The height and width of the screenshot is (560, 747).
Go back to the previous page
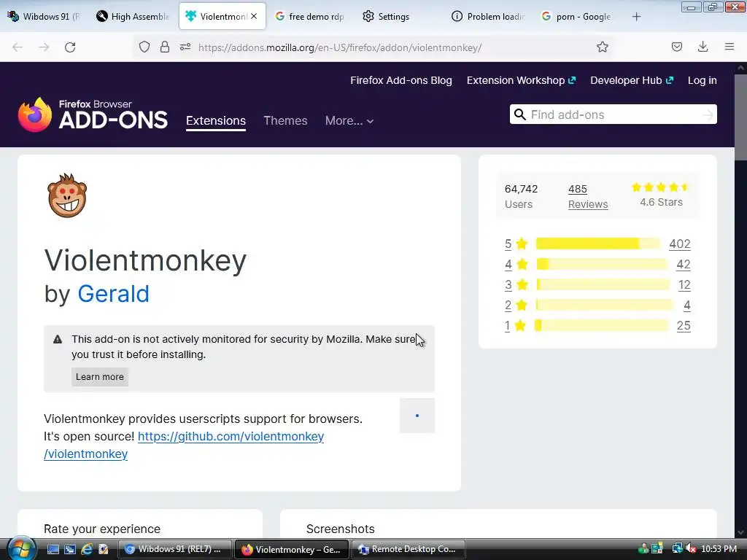coord(18,47)
